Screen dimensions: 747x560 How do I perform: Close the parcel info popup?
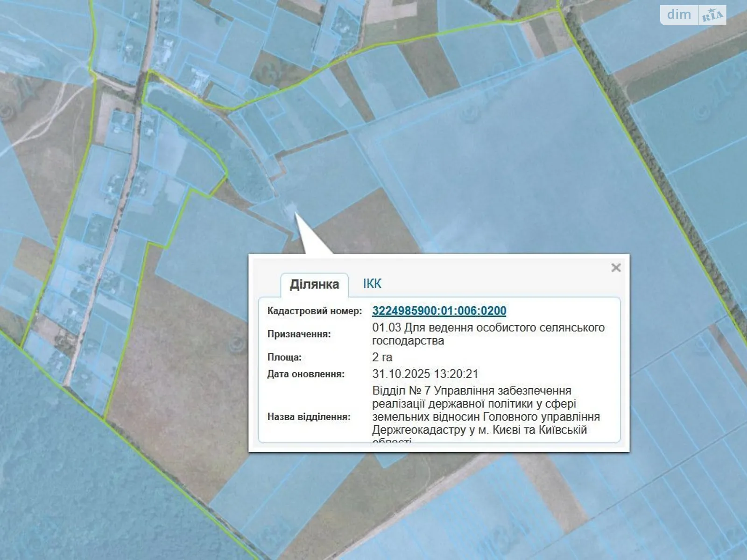pos(616,267)
